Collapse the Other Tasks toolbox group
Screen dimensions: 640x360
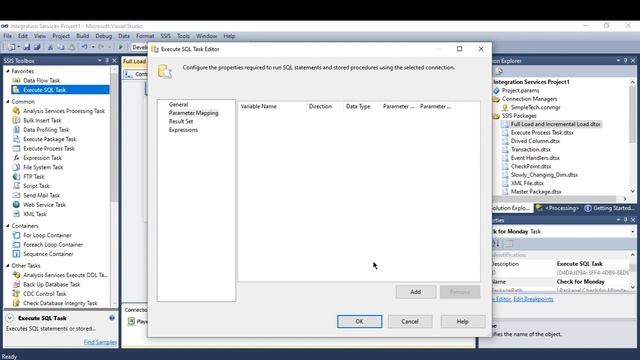click(x=8, y=266)
